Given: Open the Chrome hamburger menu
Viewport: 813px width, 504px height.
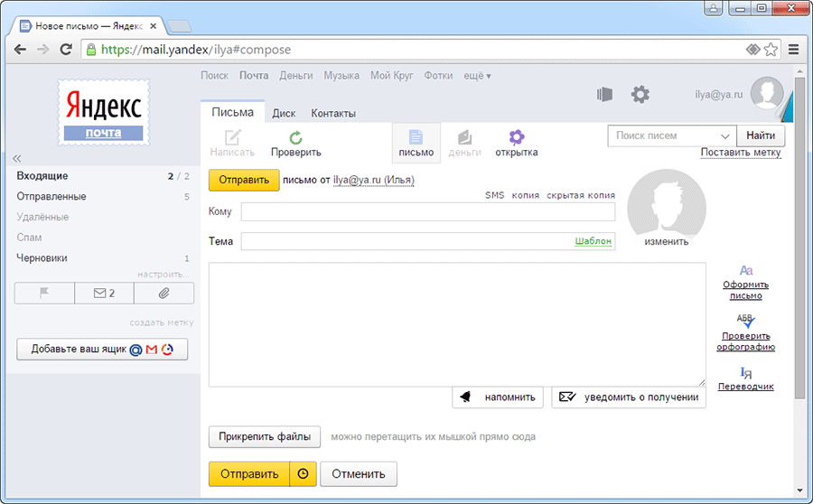Looking at the screenshot, I should pos(793,50).
